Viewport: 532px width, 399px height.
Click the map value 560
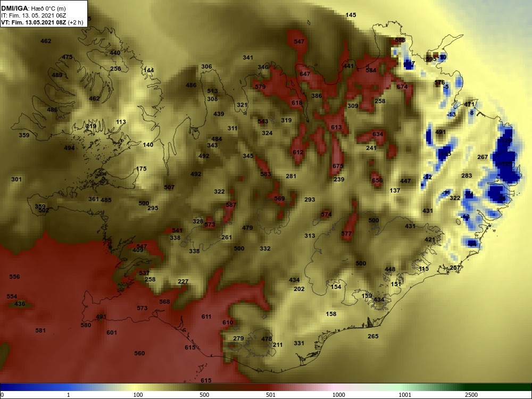[x=139, y=353]
